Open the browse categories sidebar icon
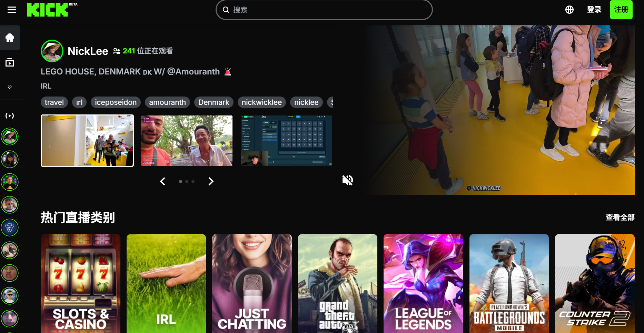The height and width of the screenshot is (333, 644). 10,63
